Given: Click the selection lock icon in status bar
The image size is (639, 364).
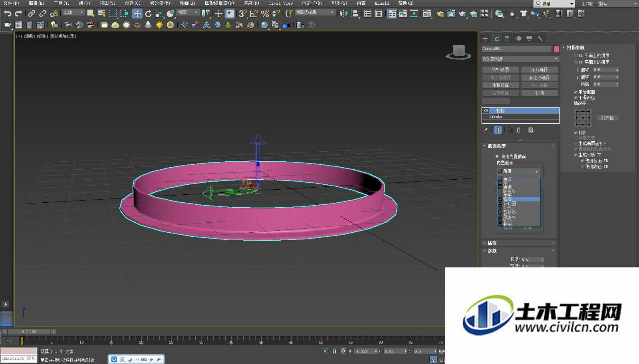Looking at the screenshot, I should 334,351.
